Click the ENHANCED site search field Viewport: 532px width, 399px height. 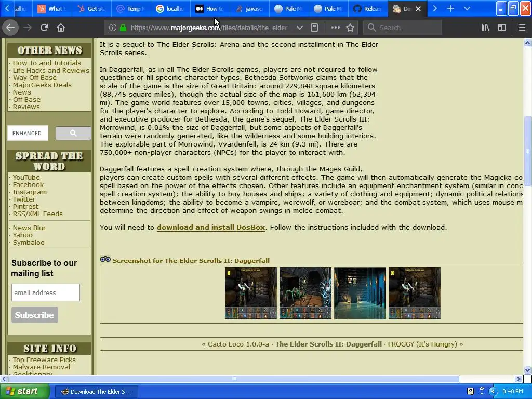tap(28, 133)
